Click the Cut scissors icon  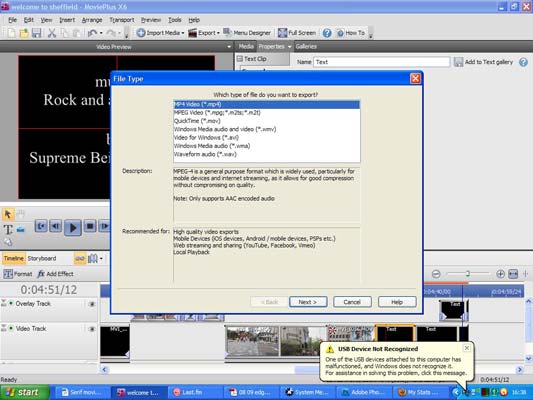tap(52, 33)
